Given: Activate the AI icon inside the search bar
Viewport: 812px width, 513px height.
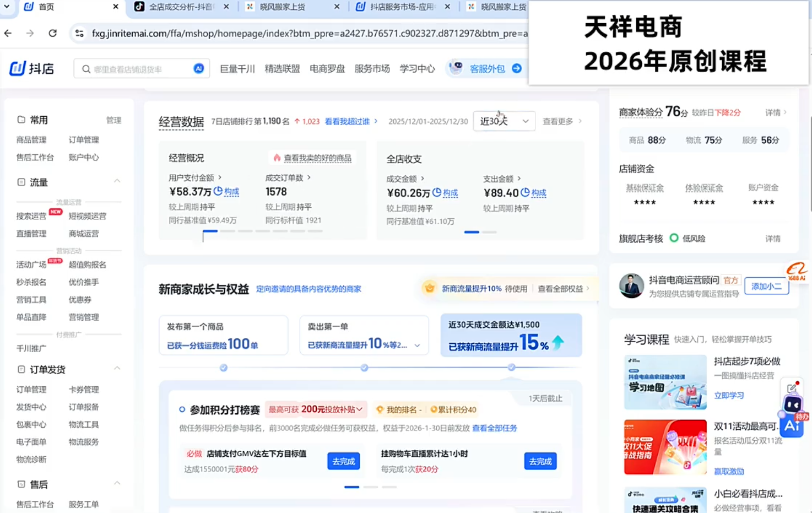Looking at the screenshot, I should coord(198,68).
